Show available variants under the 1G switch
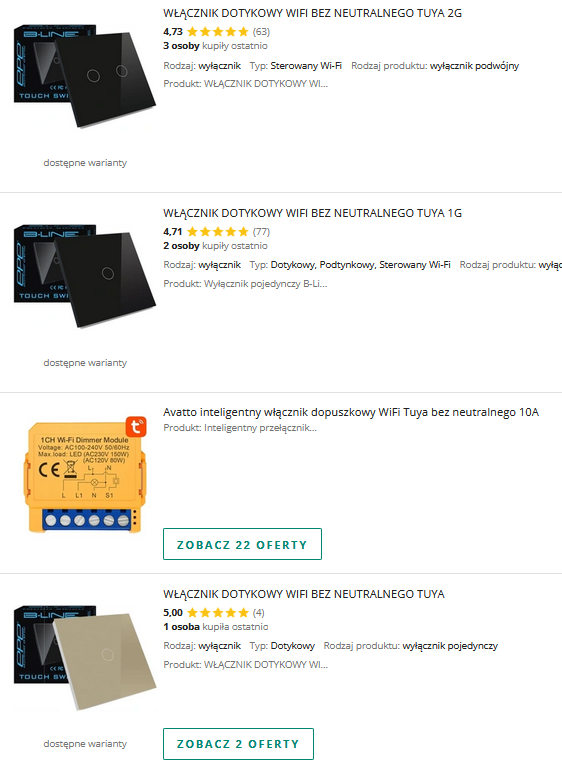This screenshot has height=771, width=562. point(85,363)
